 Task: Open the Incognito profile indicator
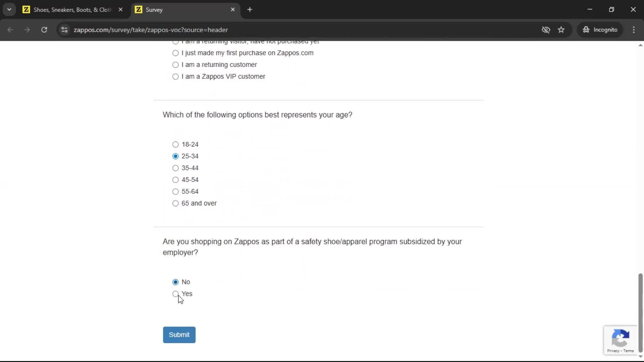(600, 30)
